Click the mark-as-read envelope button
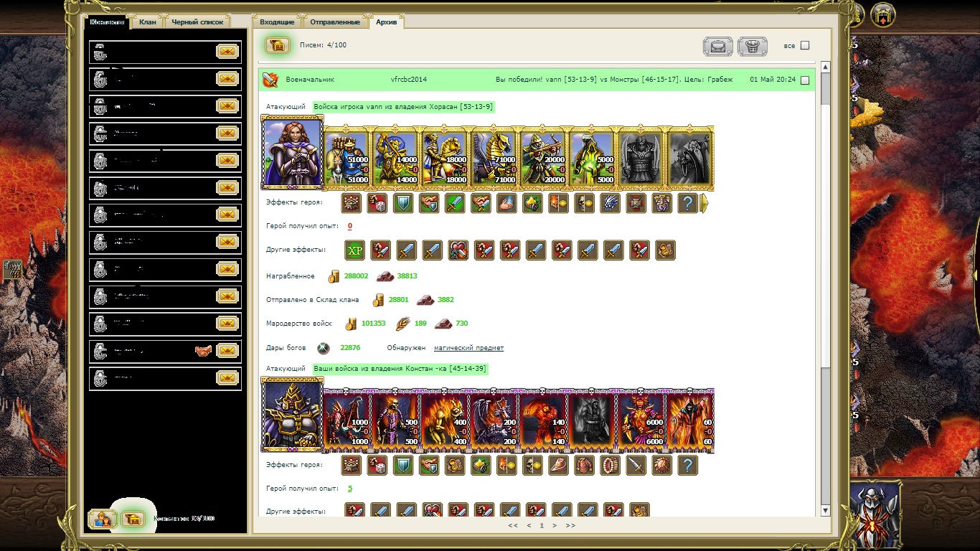This screenshot has height=551, width=980. pos(717,47)
